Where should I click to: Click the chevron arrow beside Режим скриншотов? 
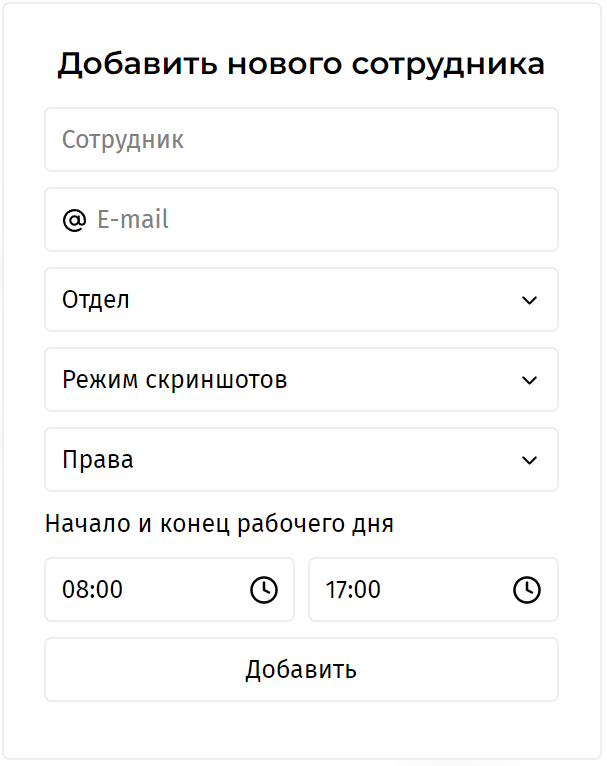529,381
